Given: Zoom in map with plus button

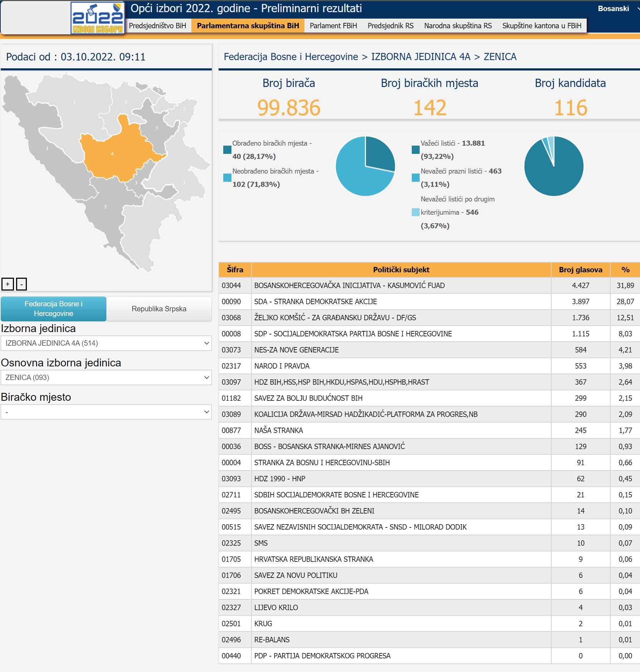Looking at the screenshot, I should click(8, 284).
